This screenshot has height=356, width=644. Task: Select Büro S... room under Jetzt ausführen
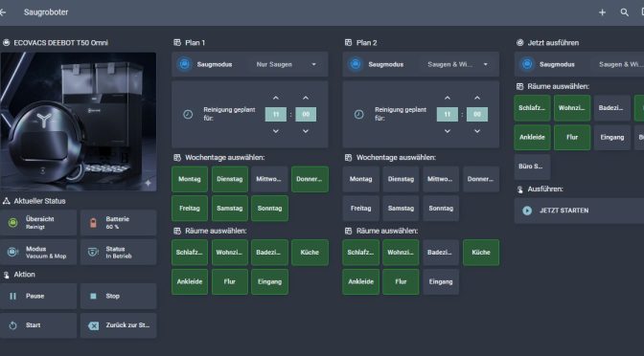point(532,167)
